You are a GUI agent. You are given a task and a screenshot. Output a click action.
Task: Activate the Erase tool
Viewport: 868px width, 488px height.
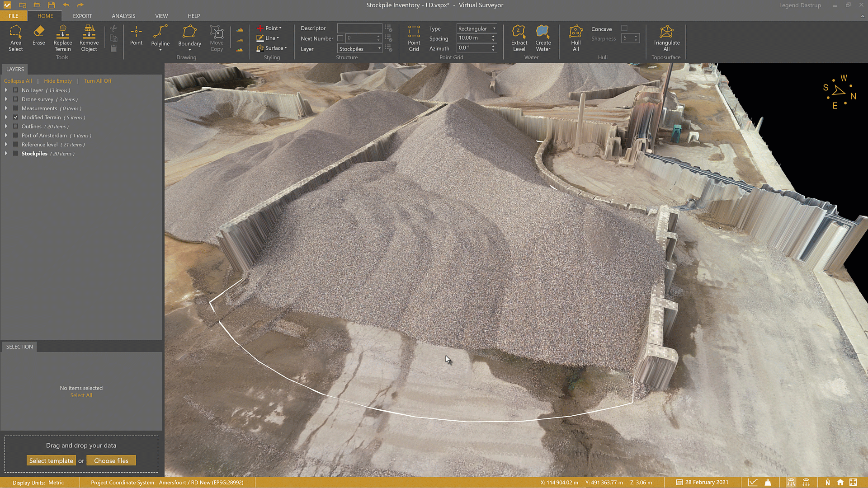click(x=38, y=38)
